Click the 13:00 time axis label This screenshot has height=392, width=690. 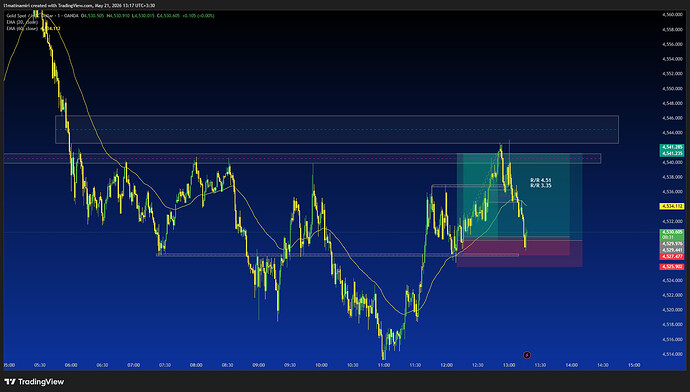pos(509,365)
